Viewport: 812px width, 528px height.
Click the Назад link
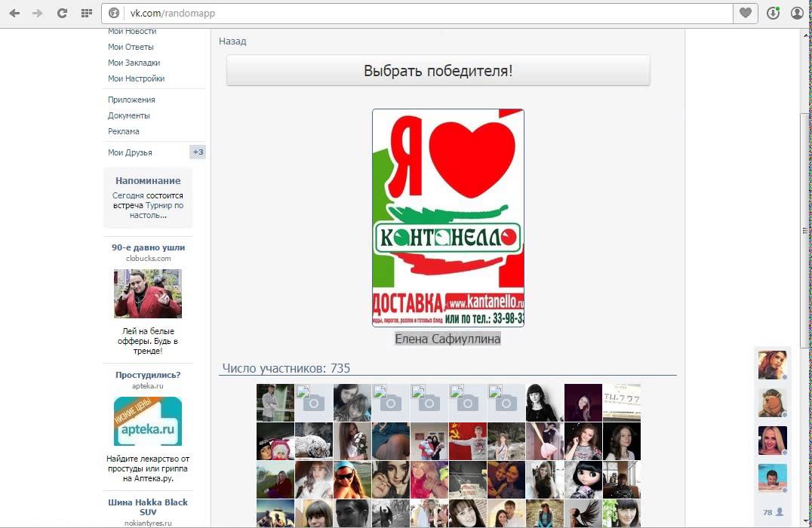pos(232,41)
